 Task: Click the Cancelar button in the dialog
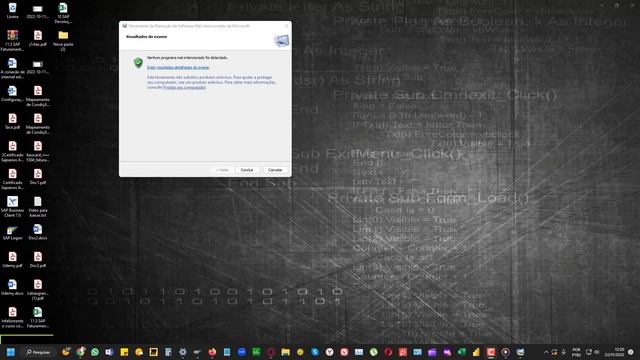coord(275,170)
